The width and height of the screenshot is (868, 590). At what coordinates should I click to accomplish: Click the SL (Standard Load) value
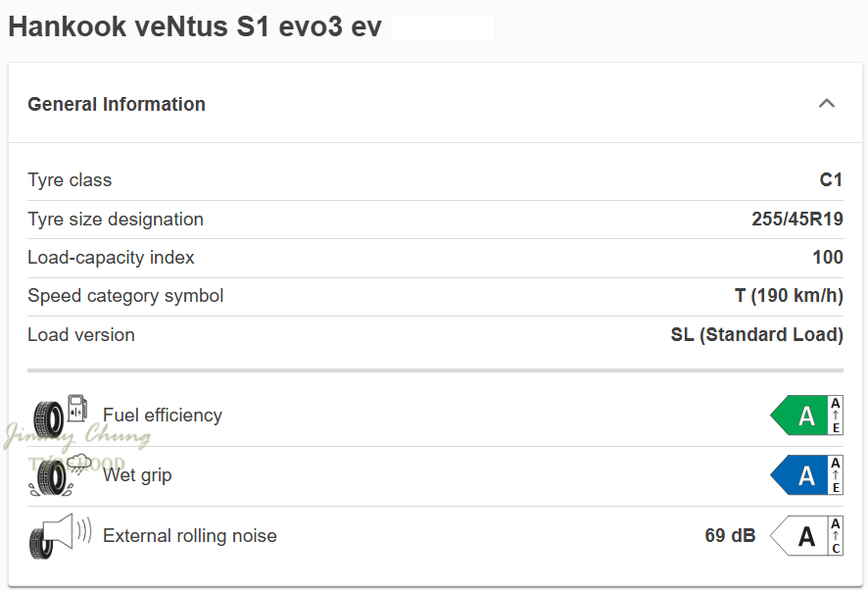pos(756,335)
